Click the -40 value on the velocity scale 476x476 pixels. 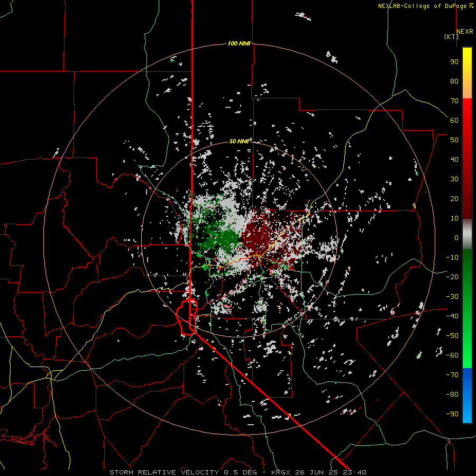click(x=452, y=316)
